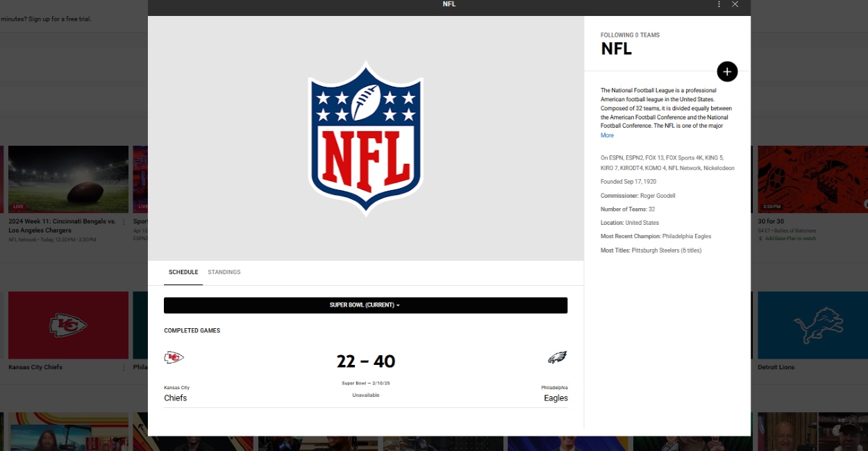Click the large NFL shield logo

coord(365,138)
